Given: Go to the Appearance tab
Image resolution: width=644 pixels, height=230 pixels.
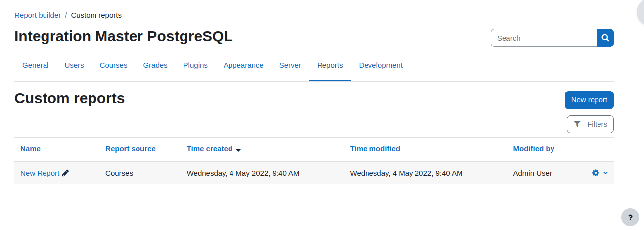Looking at the screenshot, I should pyautogui.click(x=243, y=65).
